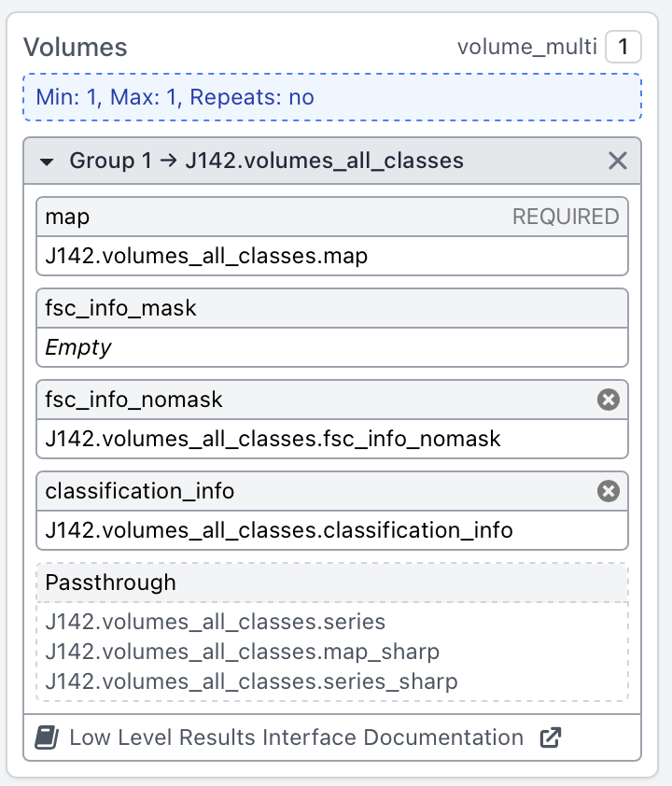Click the Group 1 header title text
Image resolution: width=672 pixels, height=786 pixels.
tap(266, 161)
